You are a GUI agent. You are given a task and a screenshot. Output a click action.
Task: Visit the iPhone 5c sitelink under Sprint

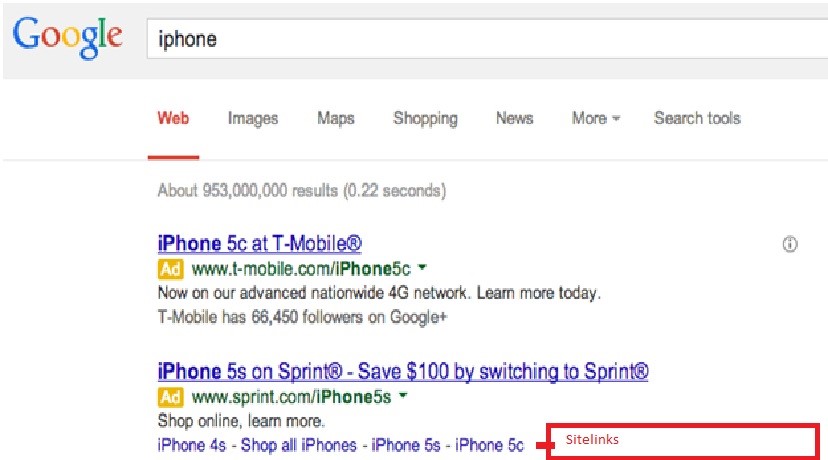pos(489,444)
